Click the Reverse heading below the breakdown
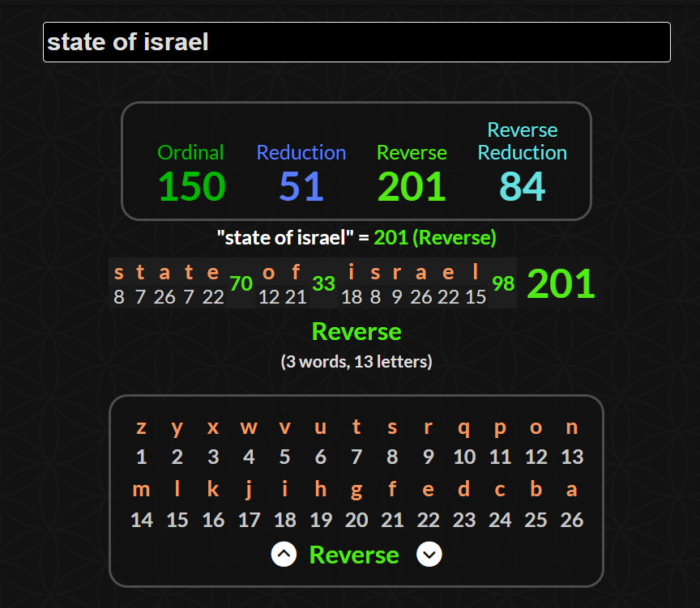This screenshot has width=700, height=608. point(356,331)
